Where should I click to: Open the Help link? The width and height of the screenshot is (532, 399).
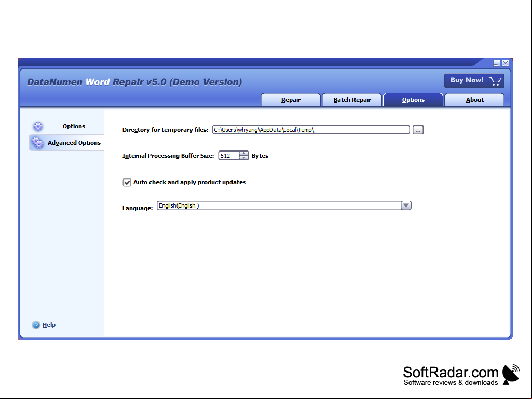coord(49,325)
